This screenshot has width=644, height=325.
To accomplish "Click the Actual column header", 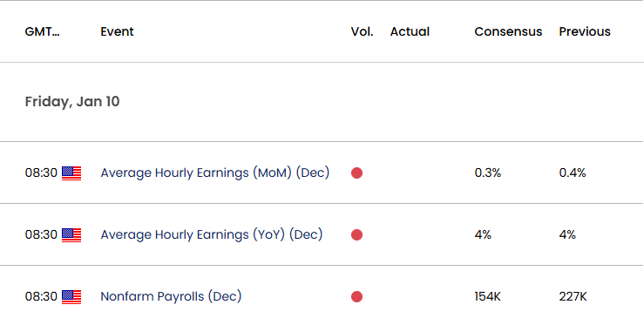I will point(410,31).
